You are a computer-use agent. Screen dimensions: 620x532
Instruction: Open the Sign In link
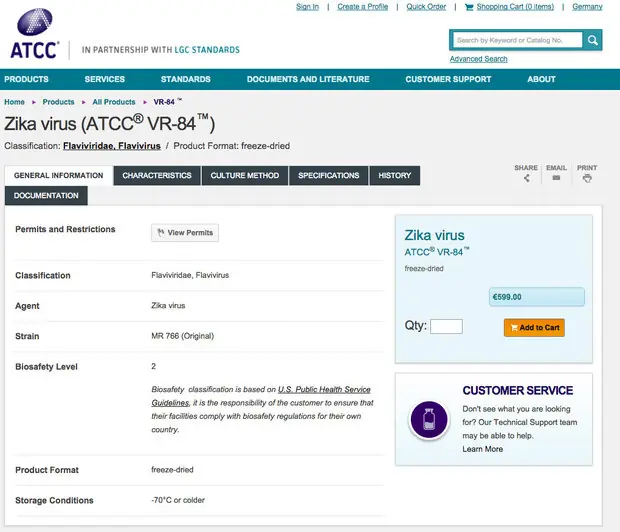click(307, 7)
